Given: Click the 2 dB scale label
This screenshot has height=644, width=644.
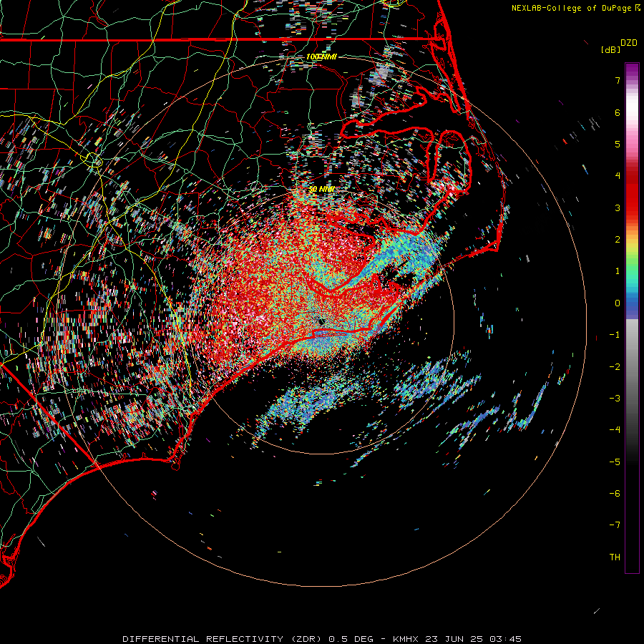Looking at the screenshot, I should click(x=618, y=240).
